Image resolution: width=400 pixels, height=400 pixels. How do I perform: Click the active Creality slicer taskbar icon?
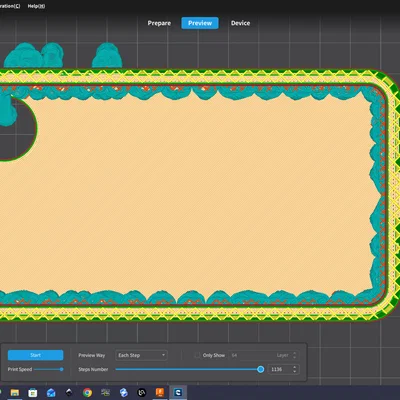tap(178, 393)
